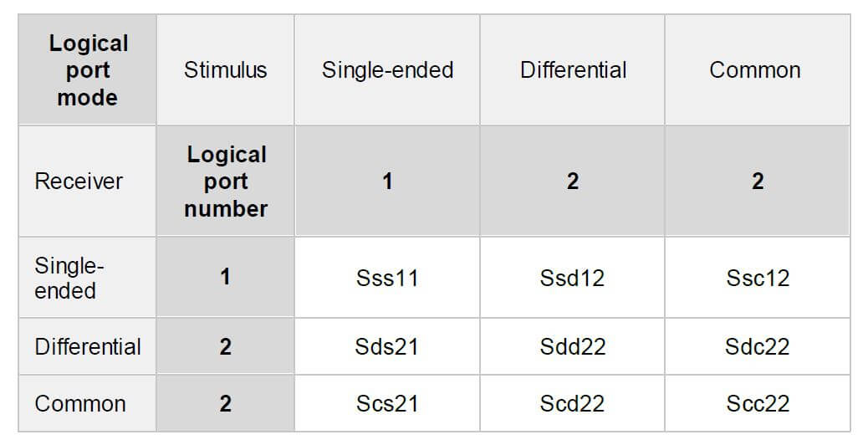Select the Differential column header
This screenshot has width=868, height=445.
click(x=572, y=69)
